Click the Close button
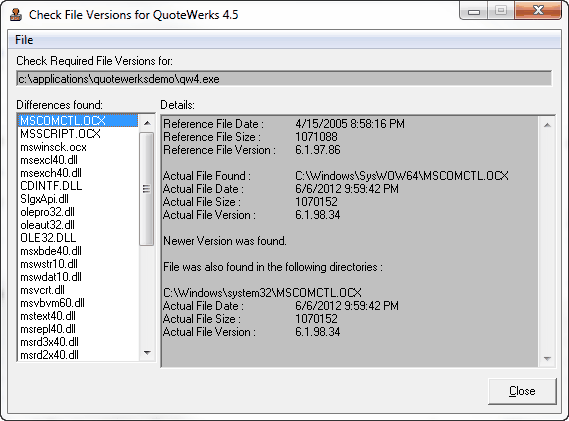569x421 pixels. tap(522, 391)
